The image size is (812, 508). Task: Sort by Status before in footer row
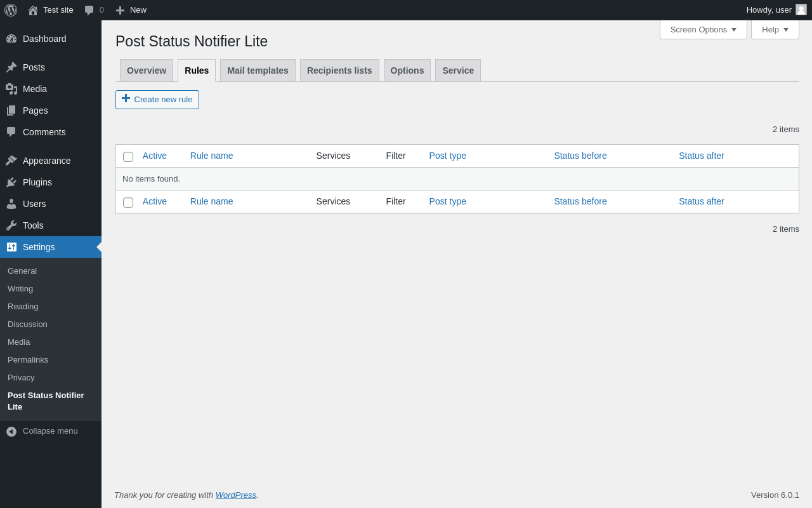click(580, 201)
